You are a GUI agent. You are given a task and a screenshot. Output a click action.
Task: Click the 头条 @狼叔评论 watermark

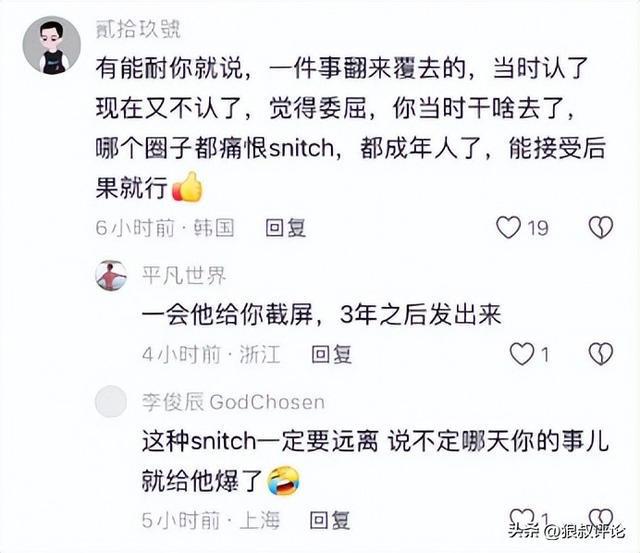(x=567, y=531)
